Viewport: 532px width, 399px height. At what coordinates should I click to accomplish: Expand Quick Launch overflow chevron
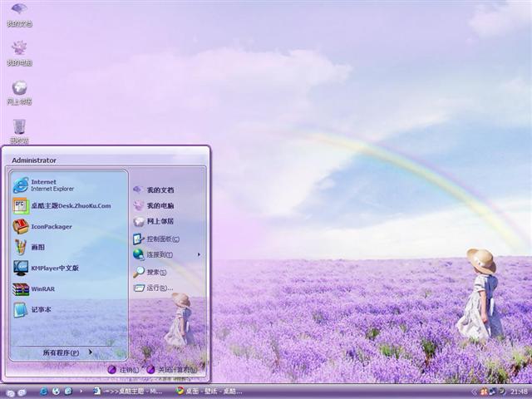(x=81, y=392)
